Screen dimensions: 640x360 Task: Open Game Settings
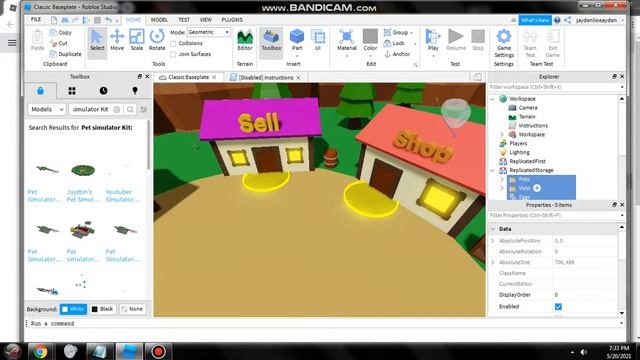click(x=504, y=43)
